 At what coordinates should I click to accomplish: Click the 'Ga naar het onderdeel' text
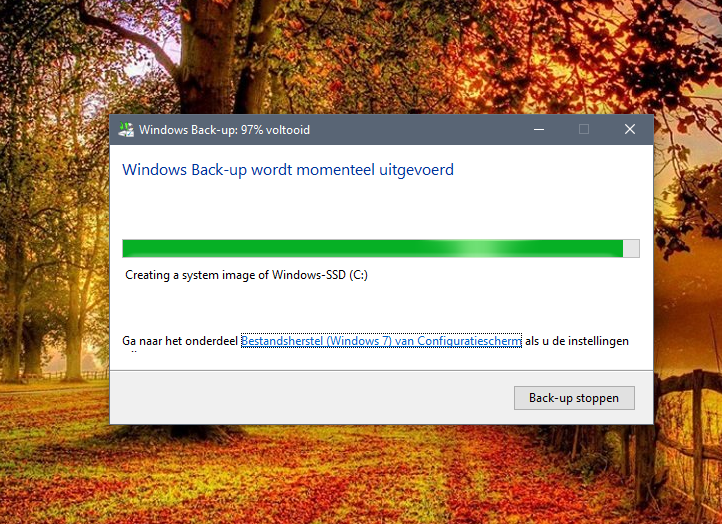coord(180,341)
